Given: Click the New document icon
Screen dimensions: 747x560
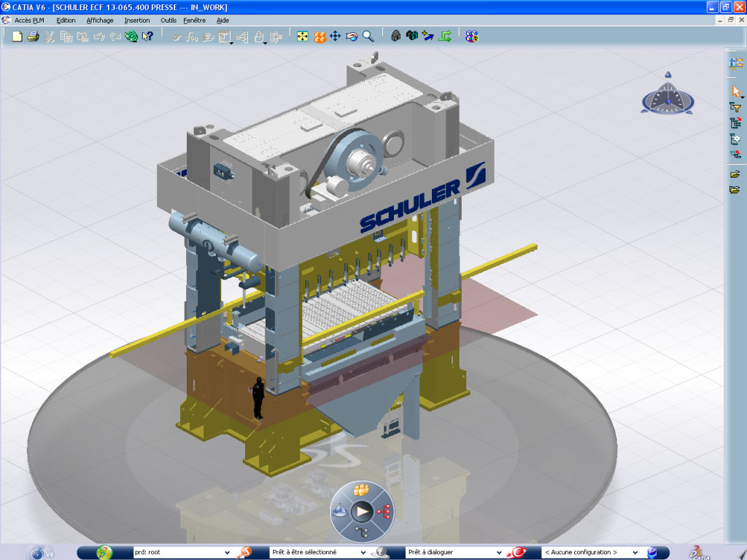Looking at the screenshot, I should pyautogui.click(x=18, y=36).
